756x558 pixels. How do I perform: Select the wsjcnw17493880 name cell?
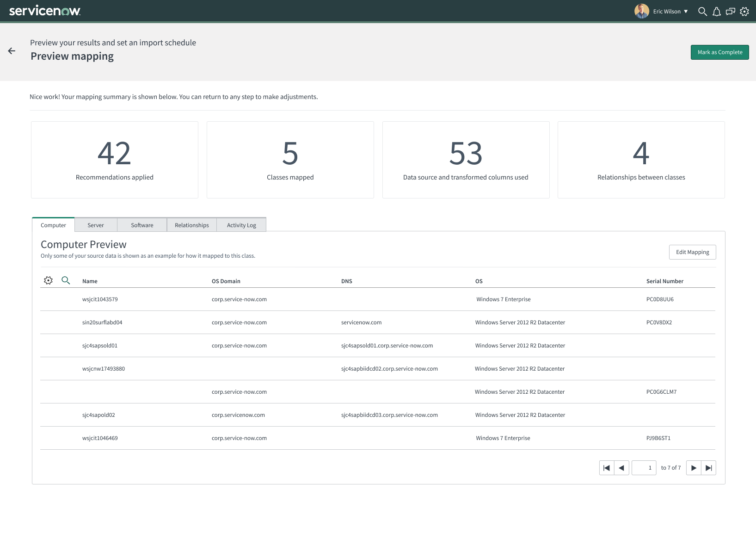coord(104,369)
